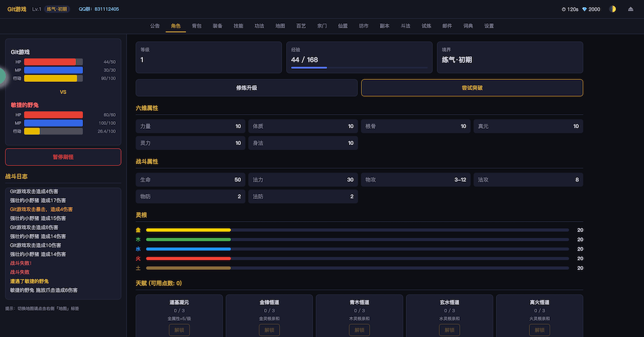Image resolution: width=644 pixels, height=337 pixels.
Task: Click the blue diamond currency icon
Action: pos(585,9)
